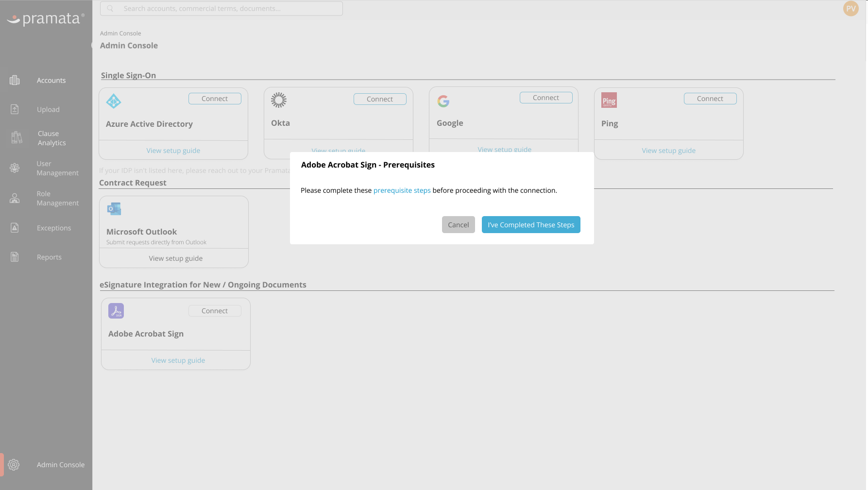This screenshot has width=868, height=490.
Task: Focus the search accounts input field
Action: click(221, 8)
